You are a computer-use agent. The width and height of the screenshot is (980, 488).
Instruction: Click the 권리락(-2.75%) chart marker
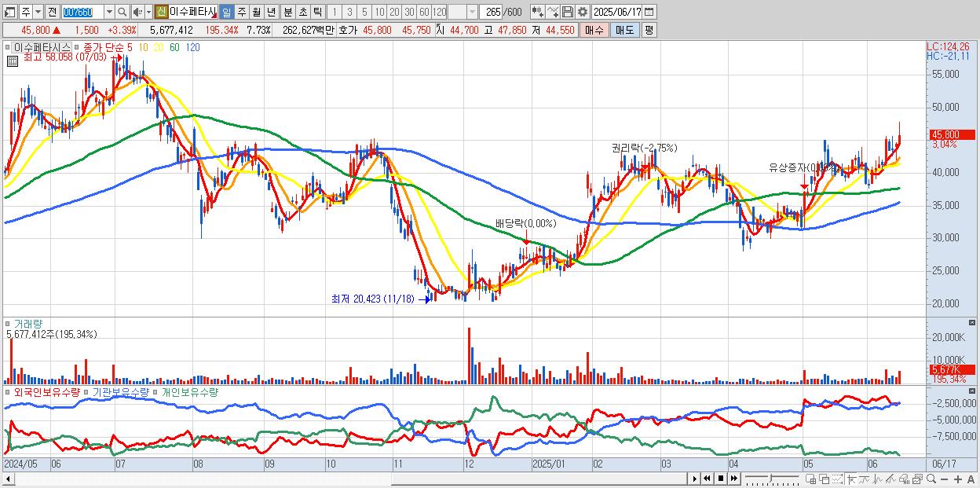tap(644, 148)
